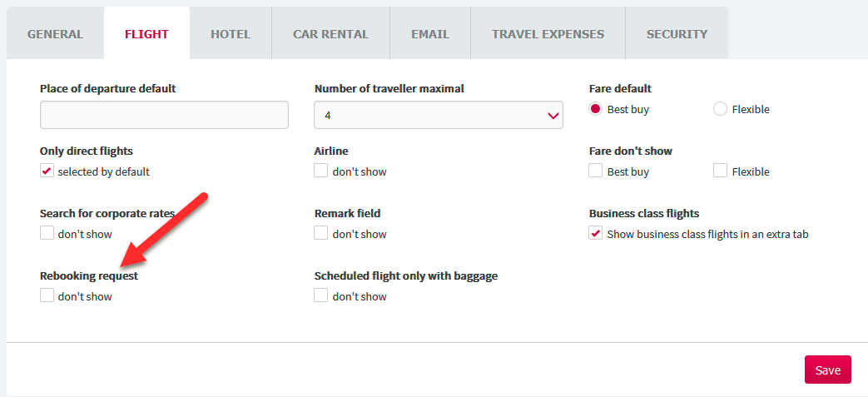
Task: Click the Save button
Action: pos(827,370)
